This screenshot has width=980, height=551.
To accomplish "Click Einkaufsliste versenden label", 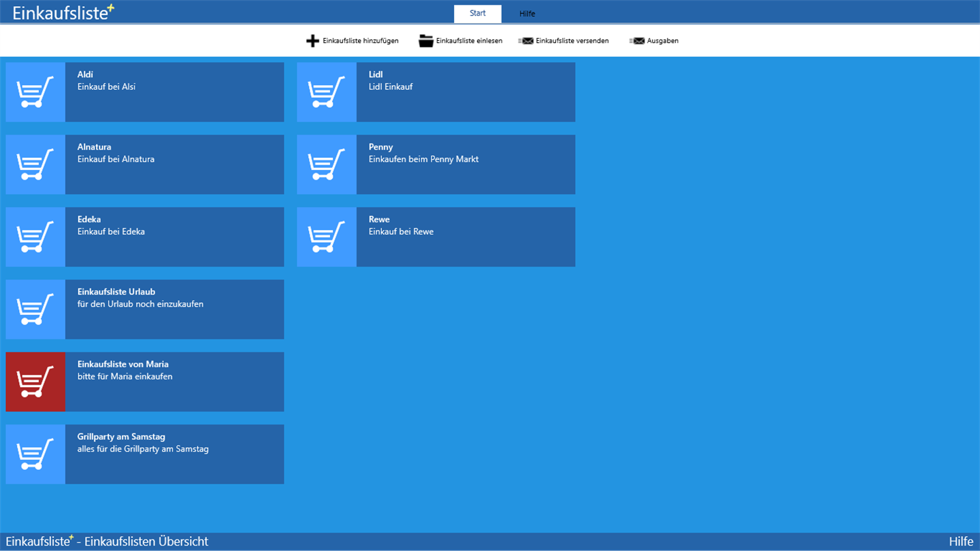I will pos(572,41).
